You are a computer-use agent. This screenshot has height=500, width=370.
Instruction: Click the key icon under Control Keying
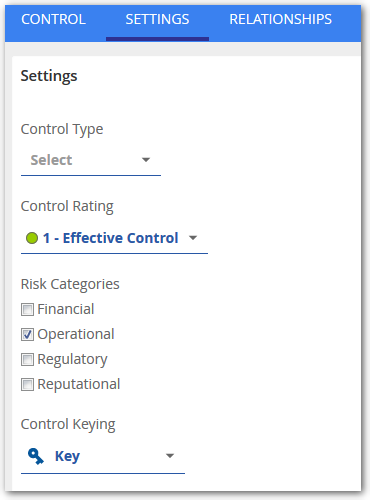click(x=36, y=456)
